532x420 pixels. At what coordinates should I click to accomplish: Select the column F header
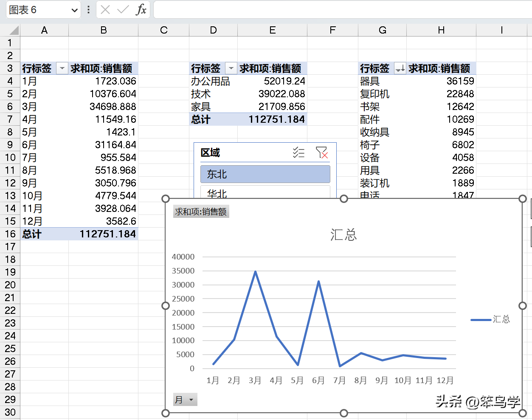[x=332, y=30]
